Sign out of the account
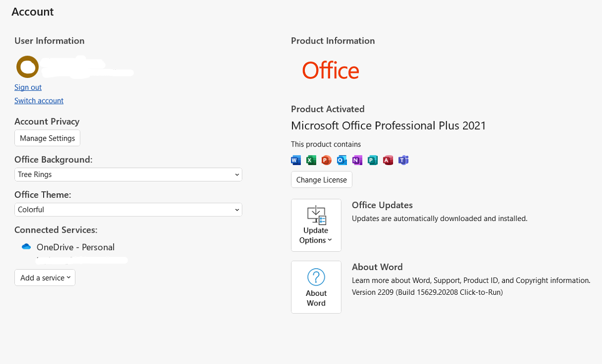The image size is (602, 364). click(x=28, y=87)
